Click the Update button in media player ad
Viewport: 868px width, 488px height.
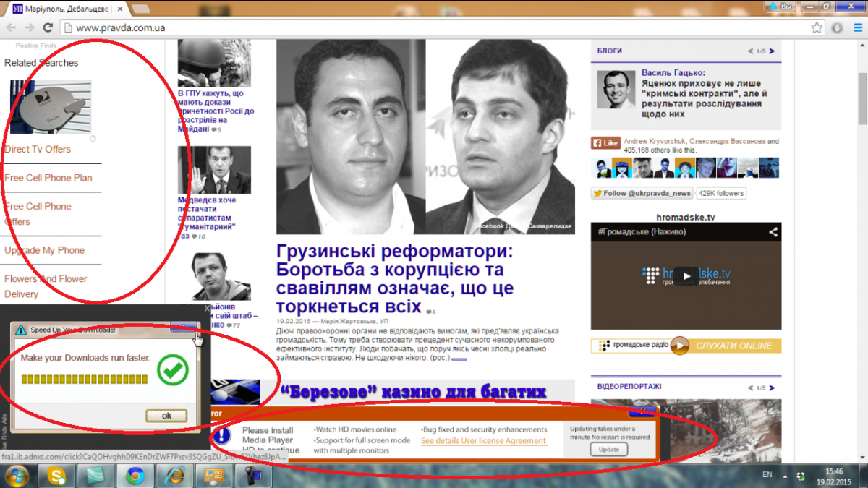point(609,450)
